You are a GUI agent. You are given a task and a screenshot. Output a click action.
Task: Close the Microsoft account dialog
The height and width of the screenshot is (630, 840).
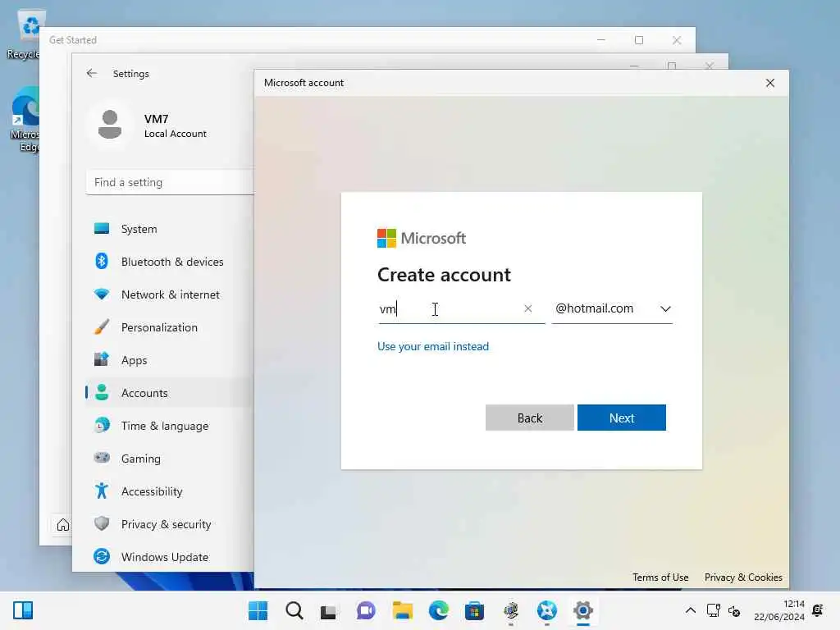[x=769, y=83]
